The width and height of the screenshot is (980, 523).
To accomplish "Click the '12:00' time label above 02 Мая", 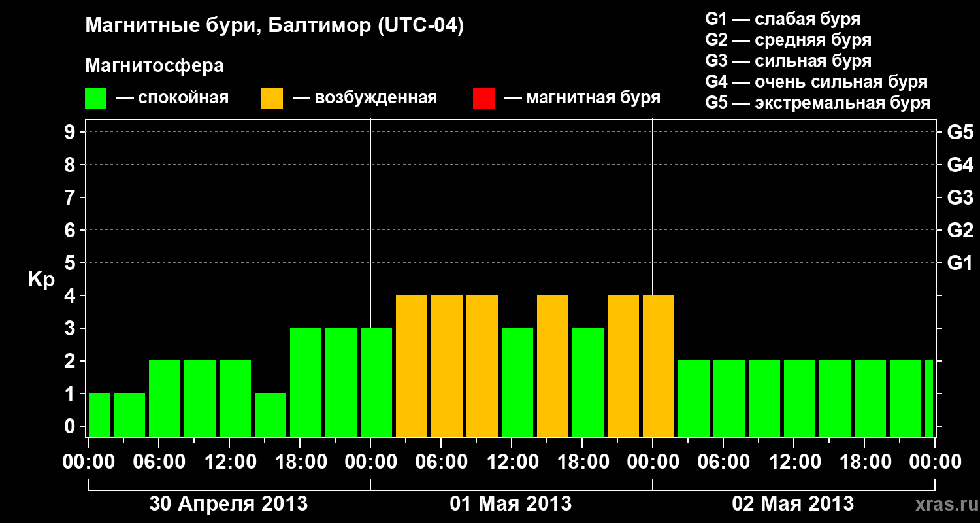I will [x=794, y=462].
